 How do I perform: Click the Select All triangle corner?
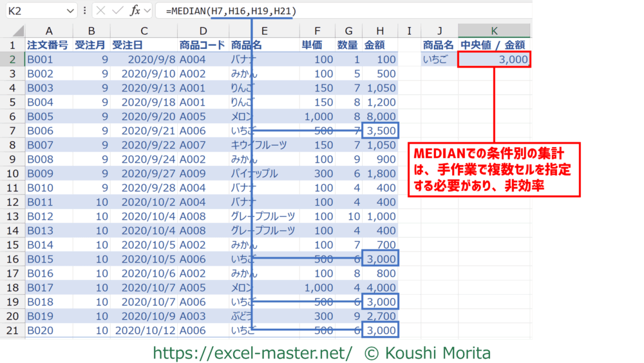(18, 30)
